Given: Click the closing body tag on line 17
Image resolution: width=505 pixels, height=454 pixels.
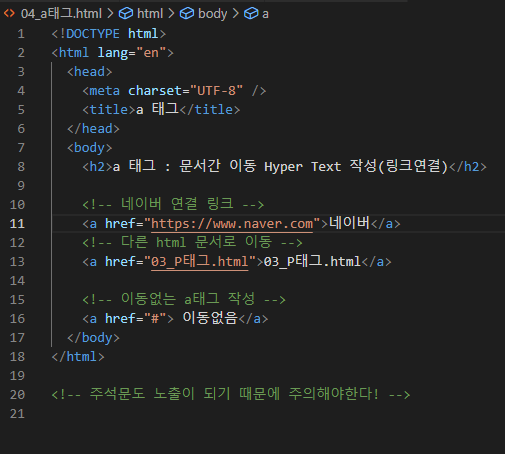Looking at the screenshot, I should point(93,338).
